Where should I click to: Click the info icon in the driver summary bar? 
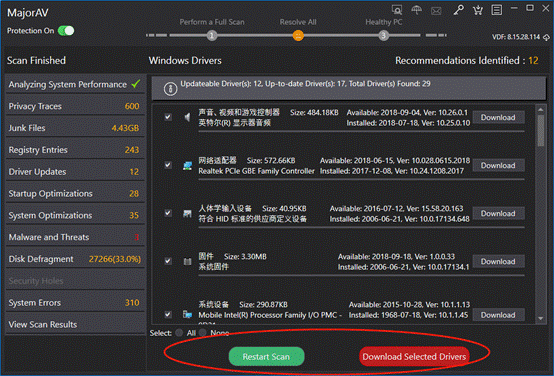[x=170, y=88]
